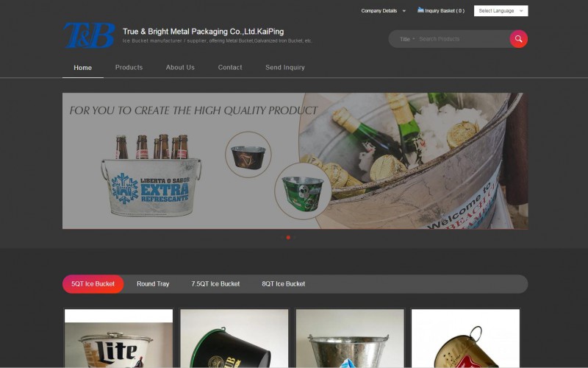Open the Lite ice bucket product thumbnail
The height and width of the screenshot is (368, 588).
[118, 339]
